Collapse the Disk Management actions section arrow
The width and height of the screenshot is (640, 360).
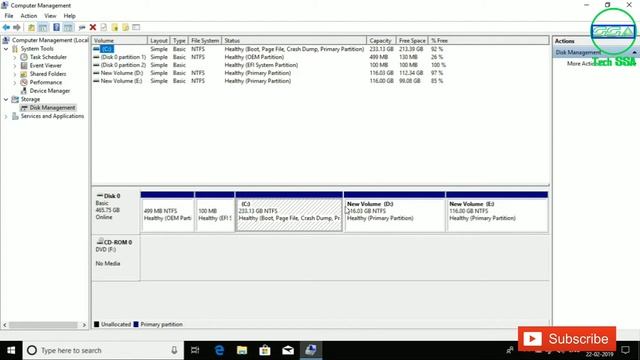[634, 53]
